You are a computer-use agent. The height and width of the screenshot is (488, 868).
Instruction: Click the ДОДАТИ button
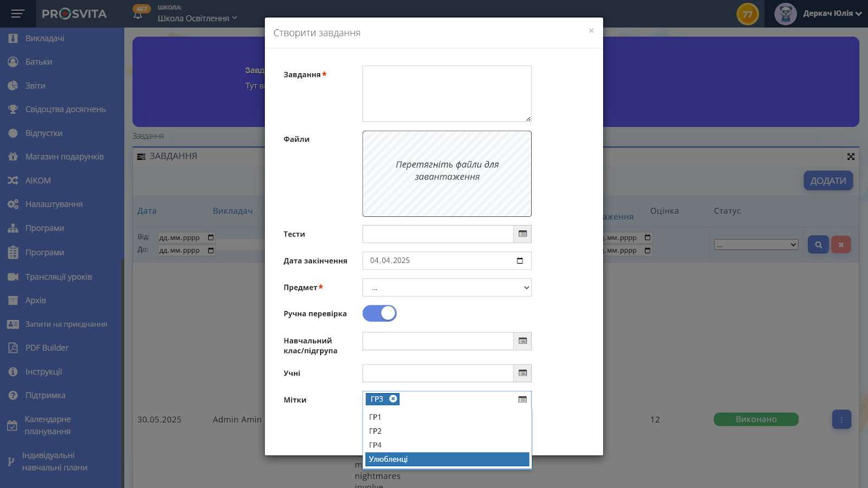828,181
